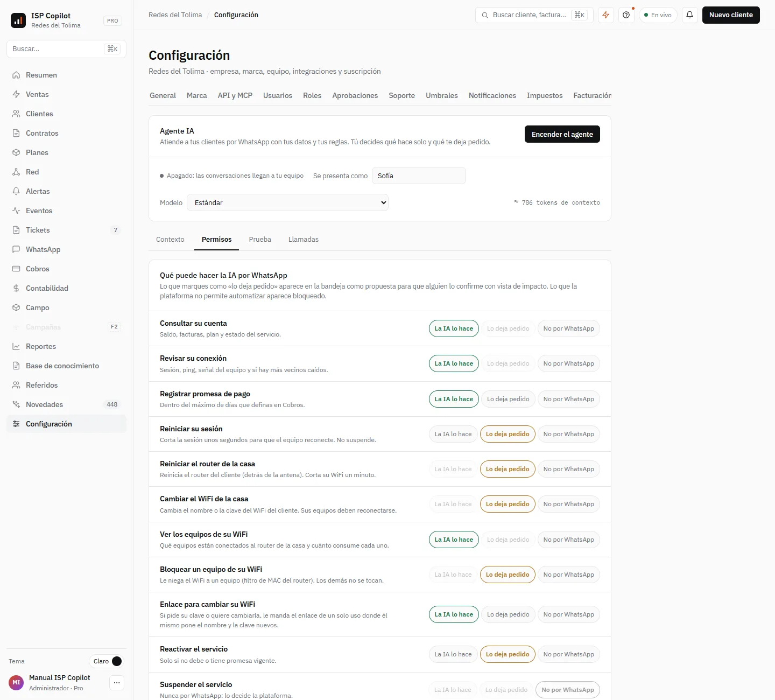
Task: Click the Nuevo cliente button
Action: 731,15
